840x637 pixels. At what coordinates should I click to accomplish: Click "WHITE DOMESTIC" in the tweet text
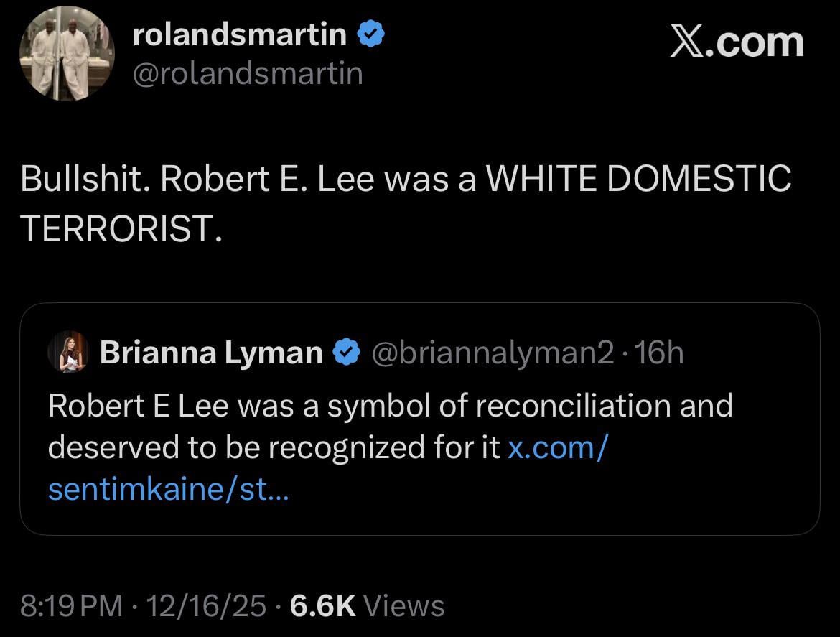click(638, 180)
